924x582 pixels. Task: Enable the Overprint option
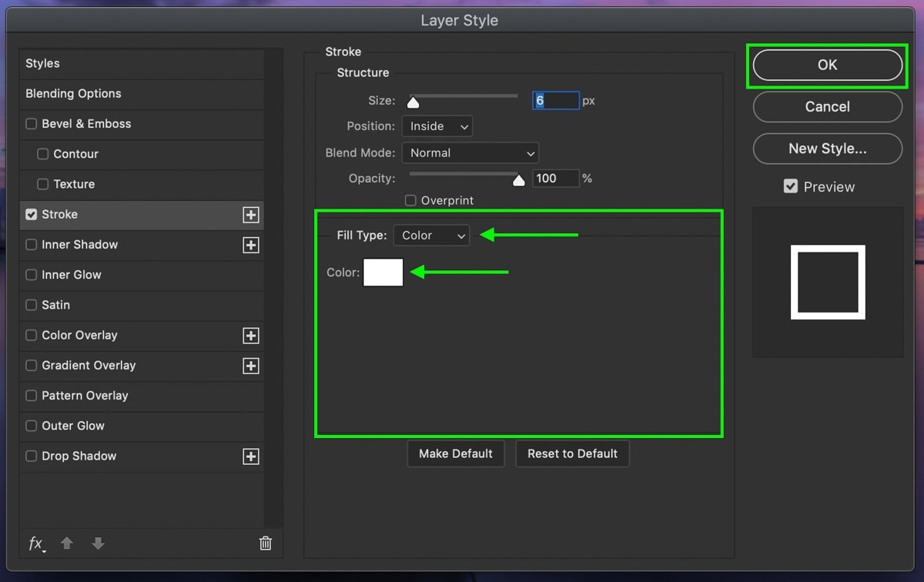coord(412,200)
